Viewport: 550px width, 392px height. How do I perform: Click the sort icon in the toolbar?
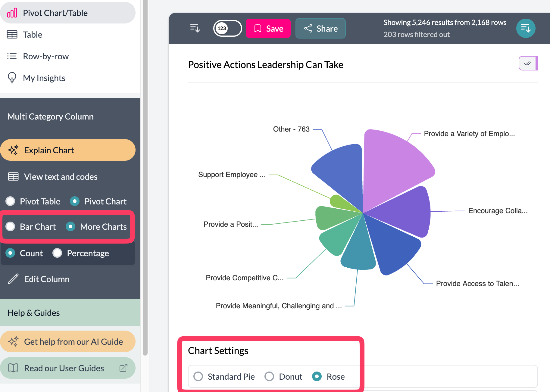coord(195,28)
